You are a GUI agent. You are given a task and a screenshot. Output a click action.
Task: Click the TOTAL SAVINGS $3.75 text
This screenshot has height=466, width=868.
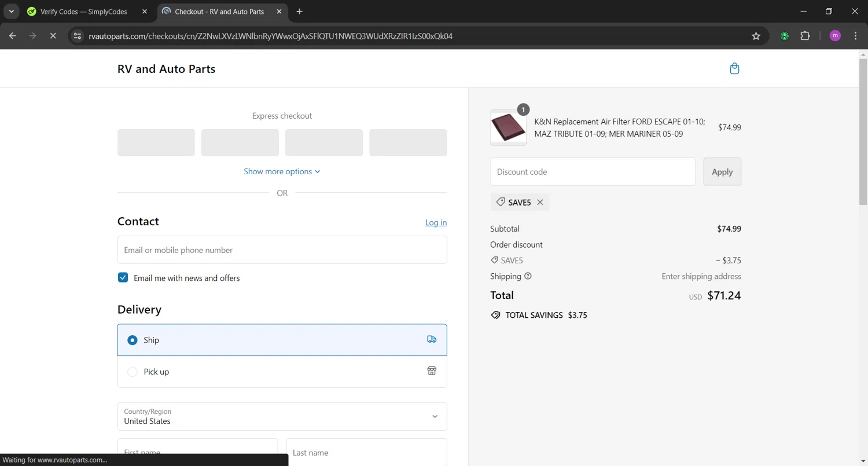pos(546,315)
